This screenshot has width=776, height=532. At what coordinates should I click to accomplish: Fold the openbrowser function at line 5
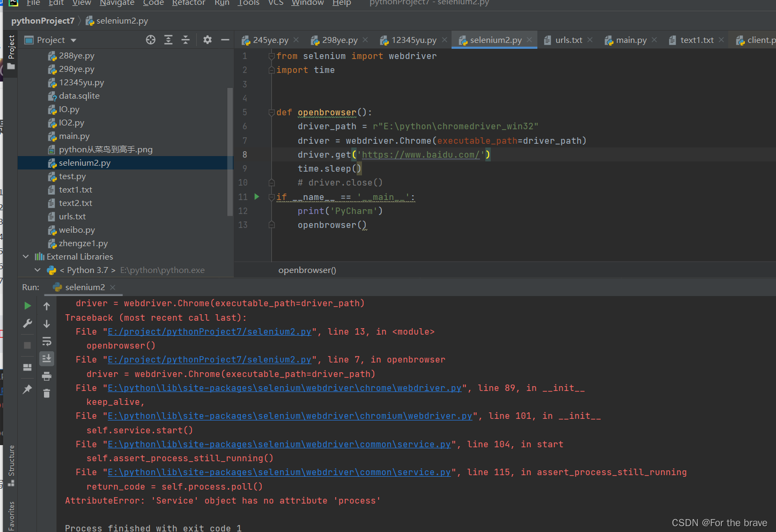(x=271, y=113)
